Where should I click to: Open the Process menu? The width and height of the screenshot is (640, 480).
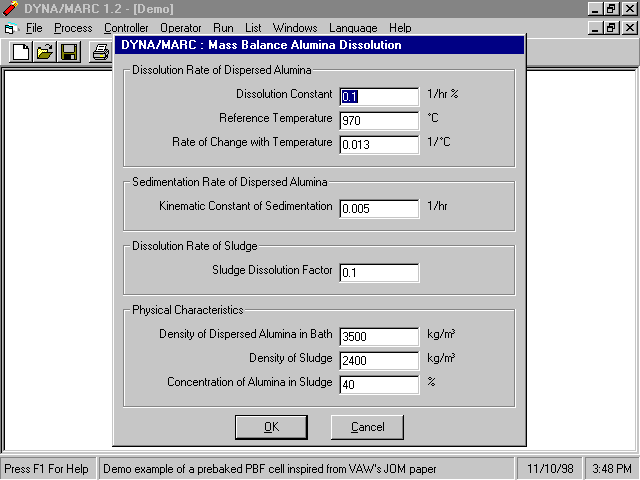73,28
